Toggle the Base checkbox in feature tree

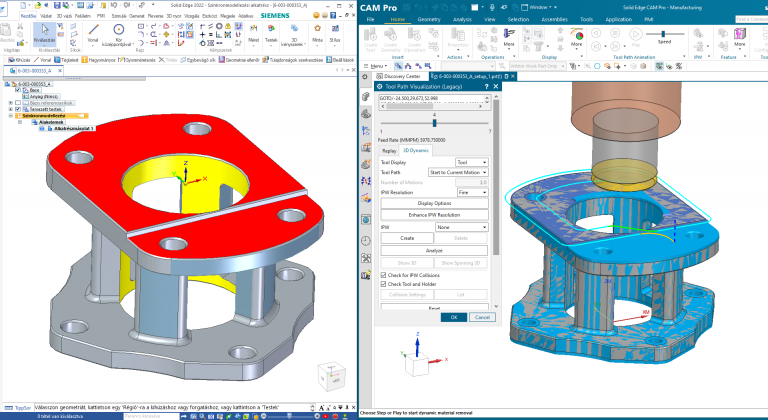[x=18, y=90]
